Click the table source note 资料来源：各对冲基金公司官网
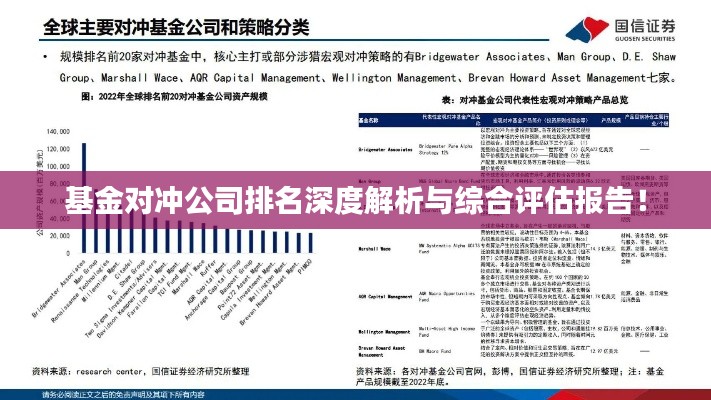Image resolution: width=711 pixels, height=400 pixels. pos(510,376)
